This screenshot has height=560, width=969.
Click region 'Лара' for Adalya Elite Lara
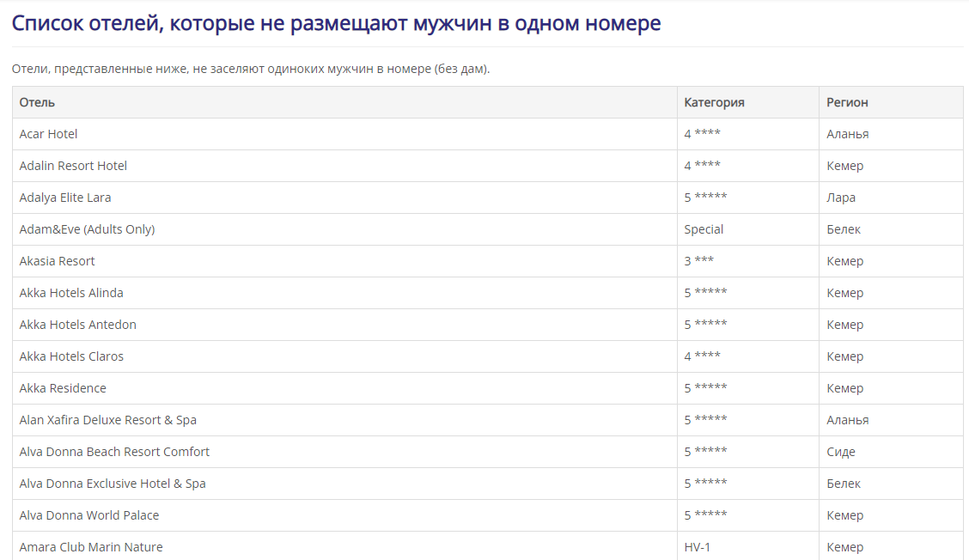[841, 198]
